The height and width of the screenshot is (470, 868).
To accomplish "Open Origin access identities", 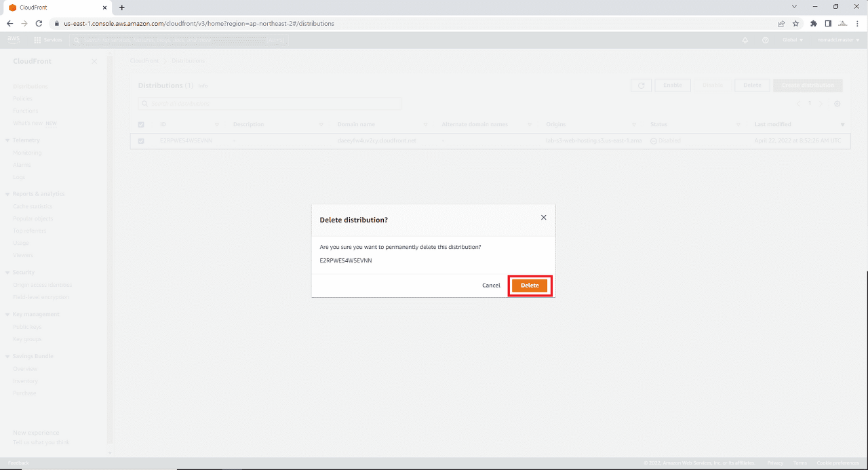I will pyautogui.click(x=42, y=286).
